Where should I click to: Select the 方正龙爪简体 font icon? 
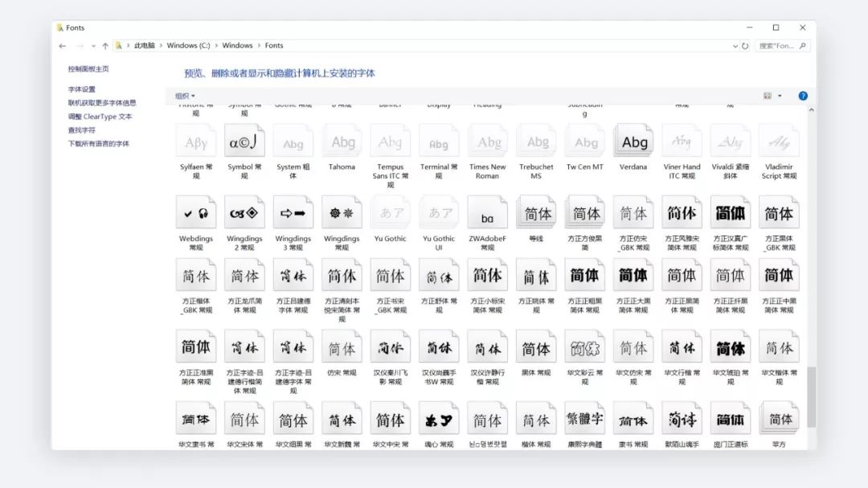pyautogui.click(x=244, y=275)
